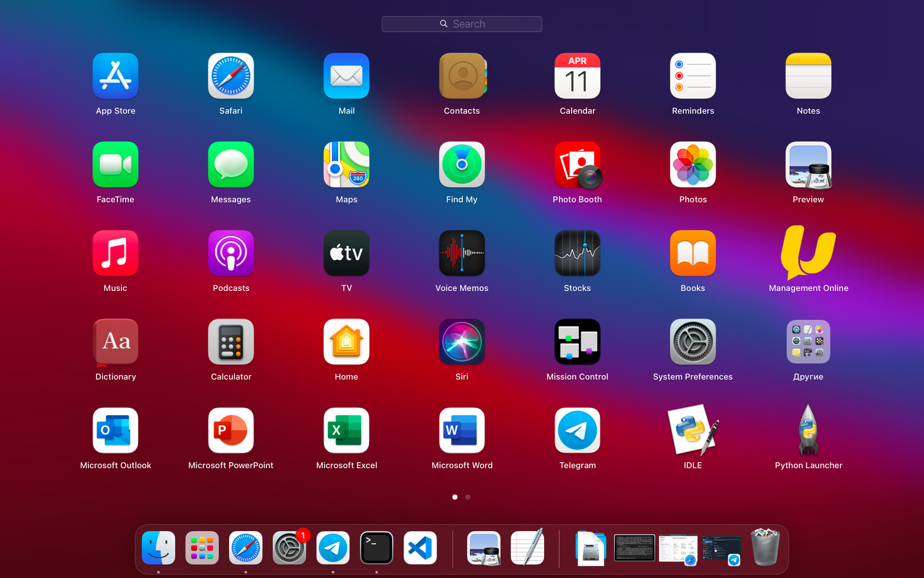
Task: Open Safari from the Dock
Action: tap(246, 548)
